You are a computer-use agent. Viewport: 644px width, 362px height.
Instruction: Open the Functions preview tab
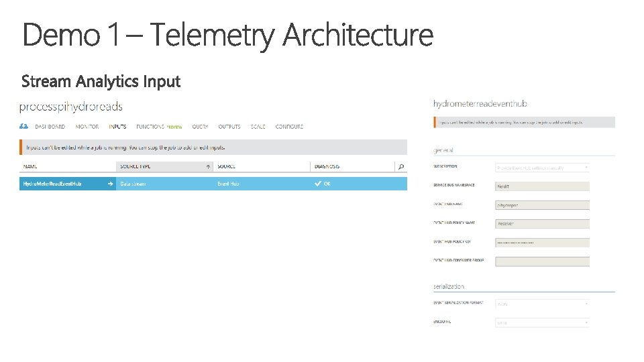click(159, 127)
